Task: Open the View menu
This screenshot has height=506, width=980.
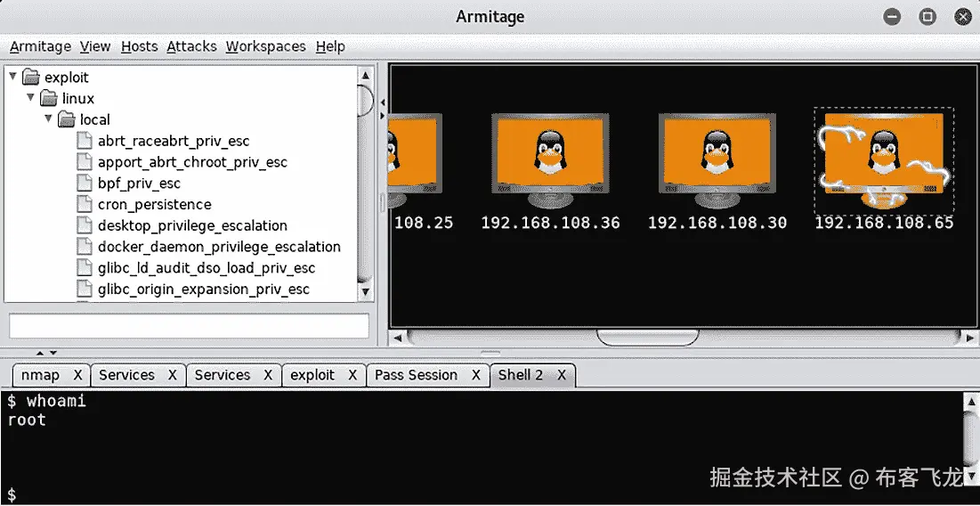Action: point(95,46)
